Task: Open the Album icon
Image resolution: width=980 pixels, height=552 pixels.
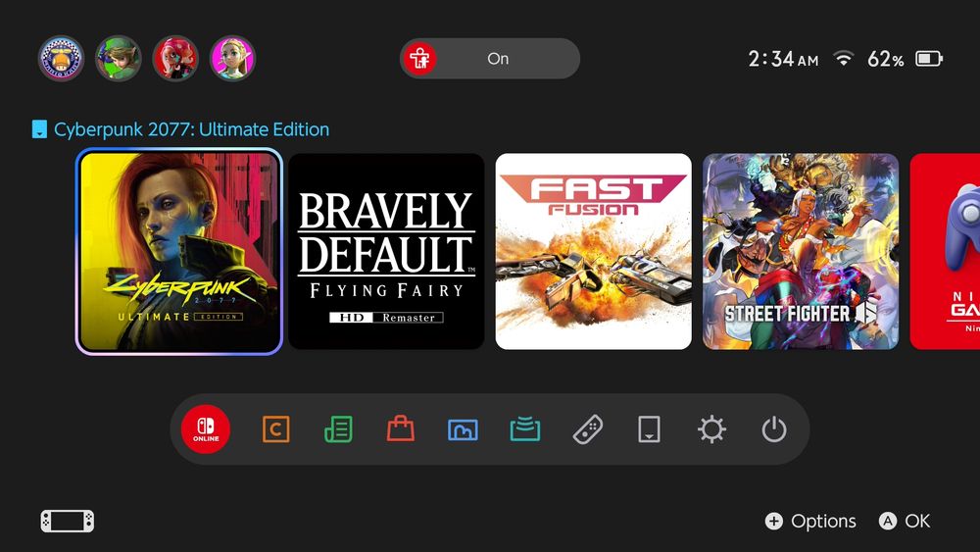Action: point(464,430)
